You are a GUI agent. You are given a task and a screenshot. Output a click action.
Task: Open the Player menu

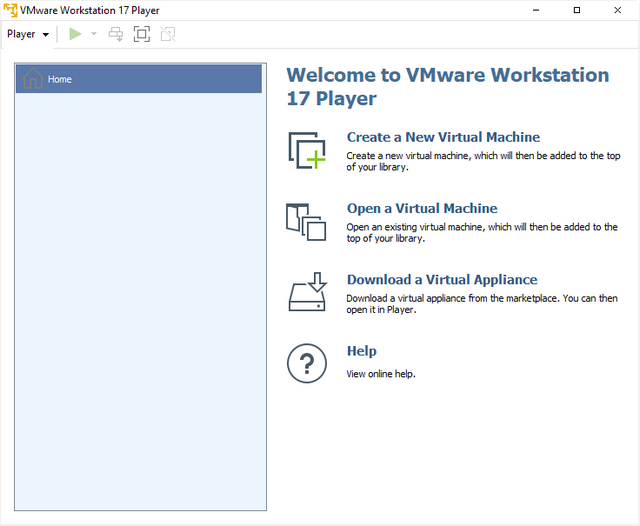click(x=27, y=34)
